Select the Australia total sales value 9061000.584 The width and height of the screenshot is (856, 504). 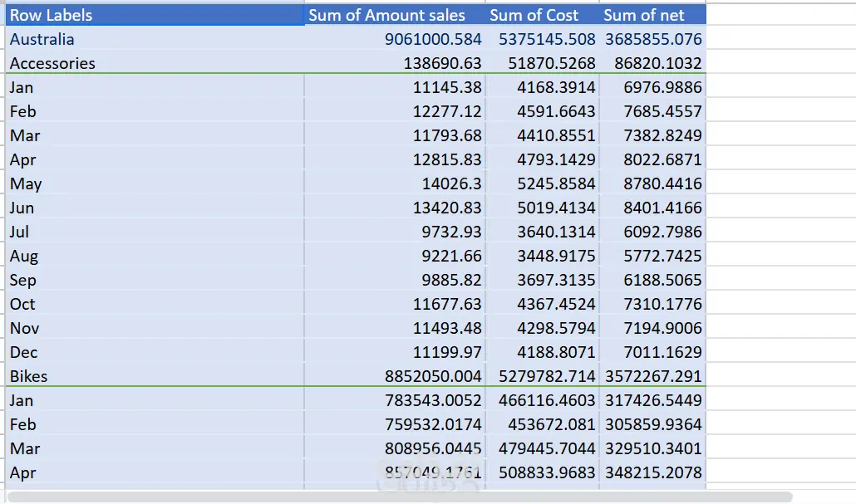(x=433, y=39)
